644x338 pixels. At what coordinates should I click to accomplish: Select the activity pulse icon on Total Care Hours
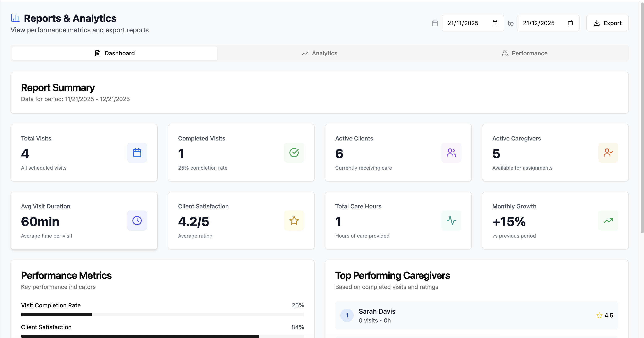coord(451,221)
